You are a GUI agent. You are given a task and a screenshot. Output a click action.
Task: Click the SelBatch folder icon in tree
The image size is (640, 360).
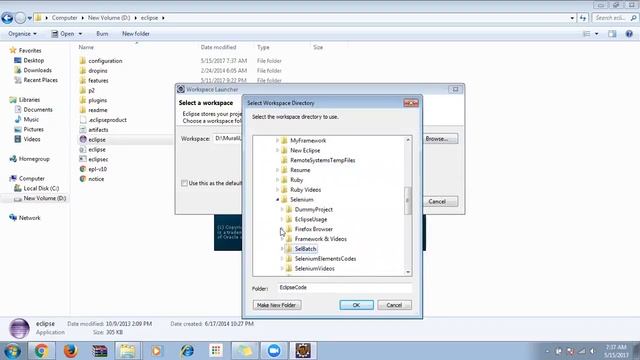pos(289,249)
